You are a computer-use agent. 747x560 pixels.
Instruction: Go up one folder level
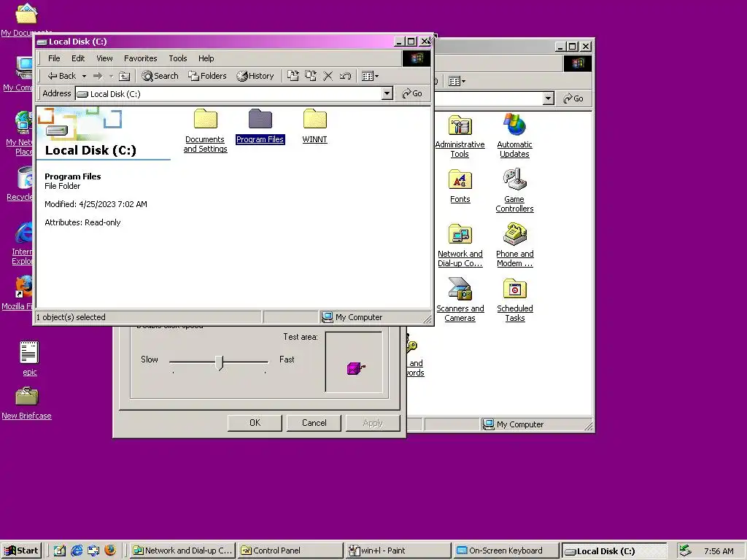click(124, 76)
